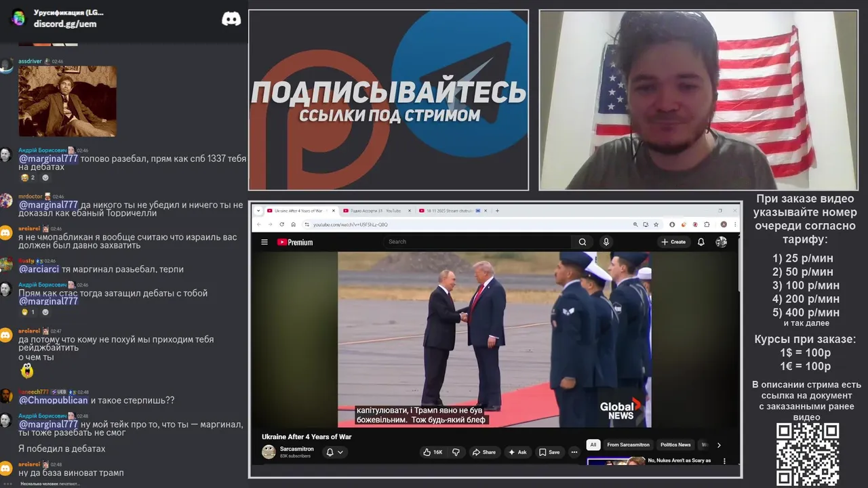Click the Create button
This screenshot has width=868, height=488.
pos(674,242)
